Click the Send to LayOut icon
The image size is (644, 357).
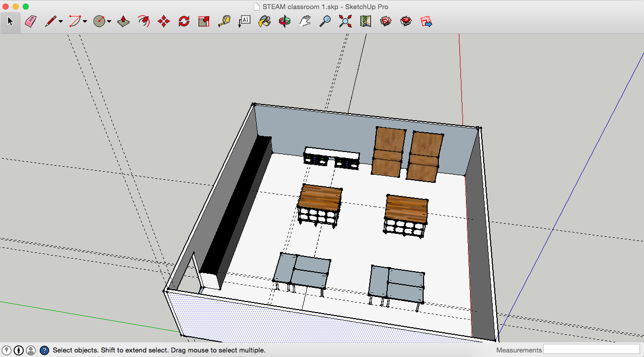click(426, 22)
